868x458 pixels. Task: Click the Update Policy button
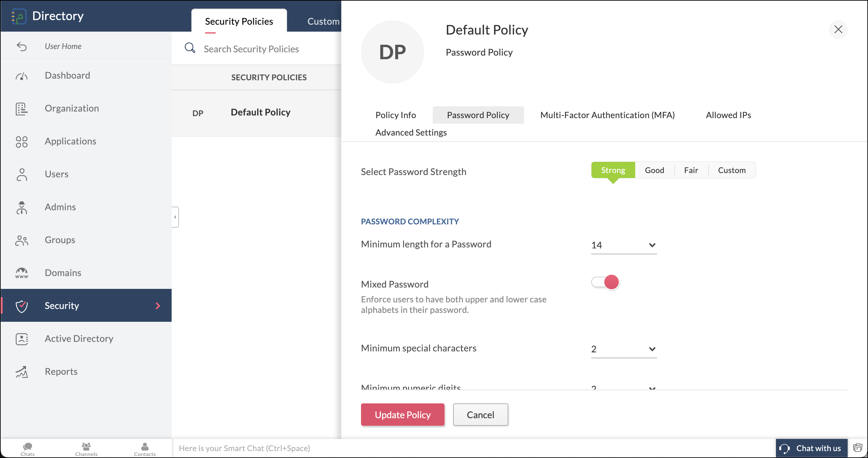coord(402,415)
